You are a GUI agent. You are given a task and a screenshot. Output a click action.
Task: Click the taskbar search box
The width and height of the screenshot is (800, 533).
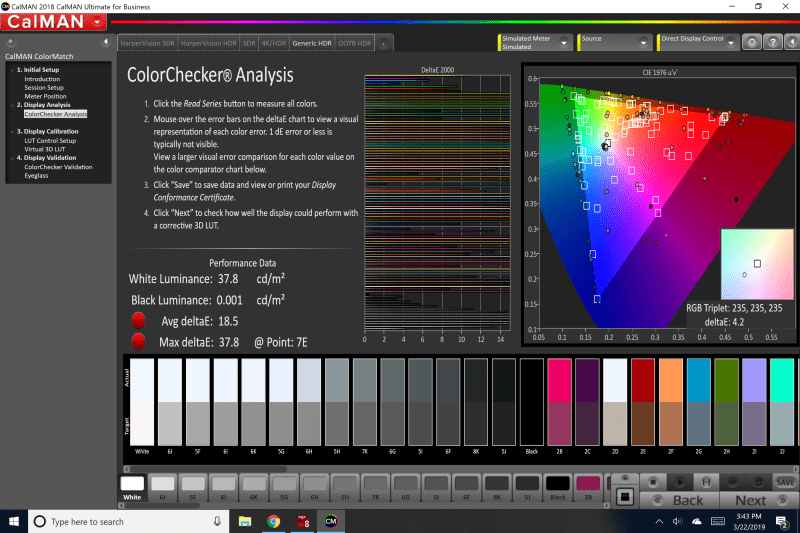[x=128, y=521]
